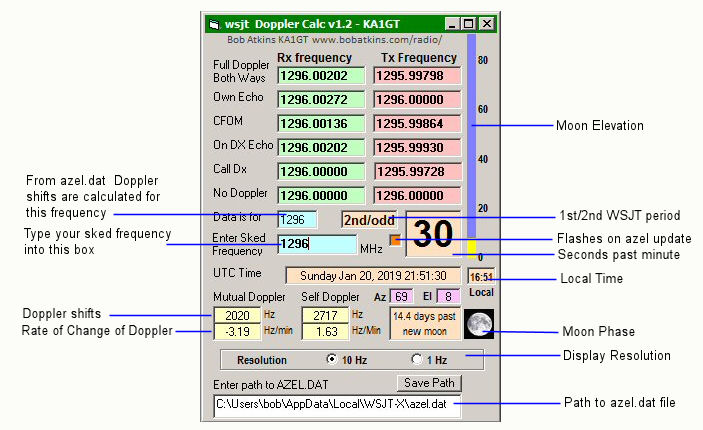Click the Call Dx Tx frequency value
Viewport: 703px width, 430px height.
pos(415,171)
